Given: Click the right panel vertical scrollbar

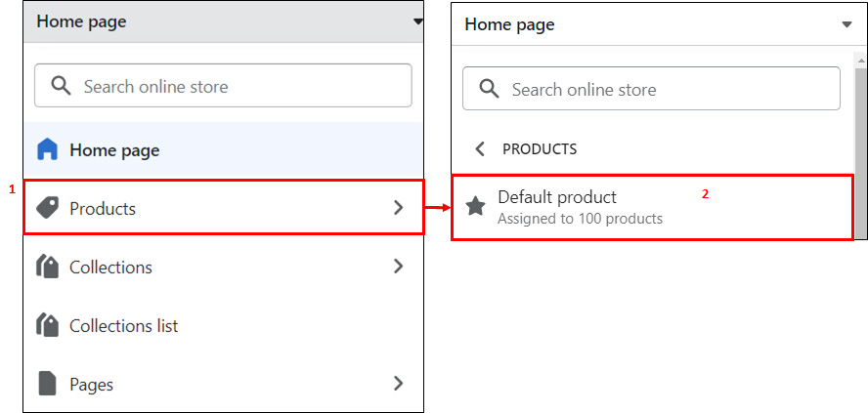Looking at the screenshot, I should pos(860,146).
